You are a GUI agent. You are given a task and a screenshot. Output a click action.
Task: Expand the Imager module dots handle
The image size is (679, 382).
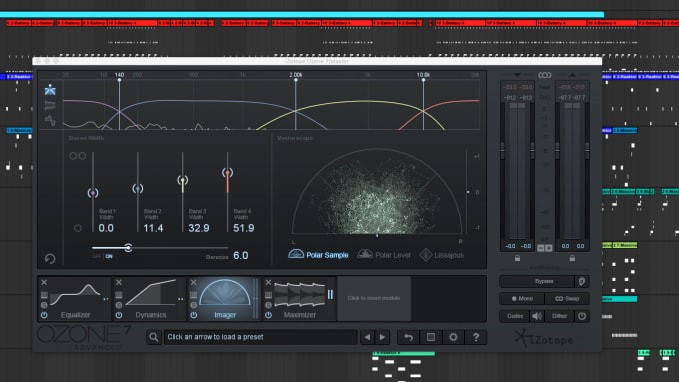click(255, 298)
